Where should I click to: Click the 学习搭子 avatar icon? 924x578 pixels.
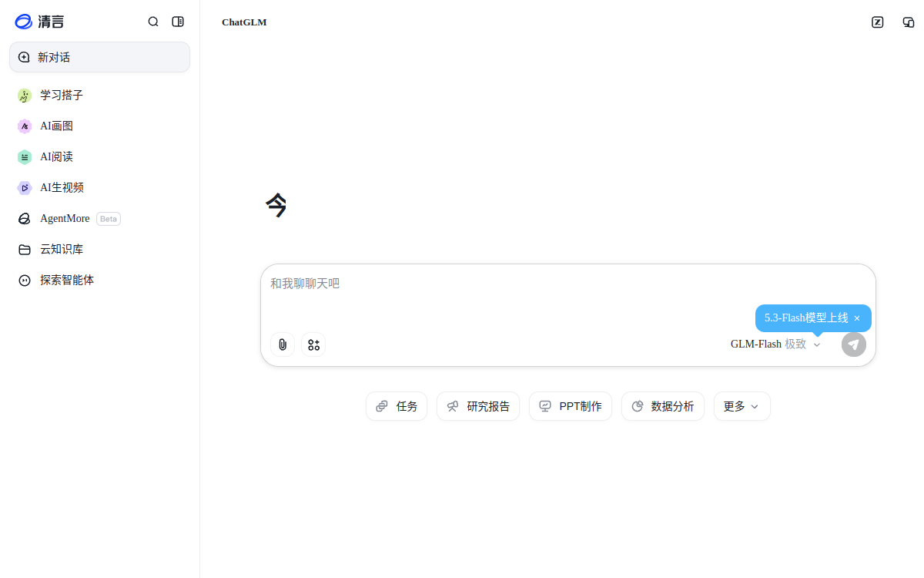(25, 96)
